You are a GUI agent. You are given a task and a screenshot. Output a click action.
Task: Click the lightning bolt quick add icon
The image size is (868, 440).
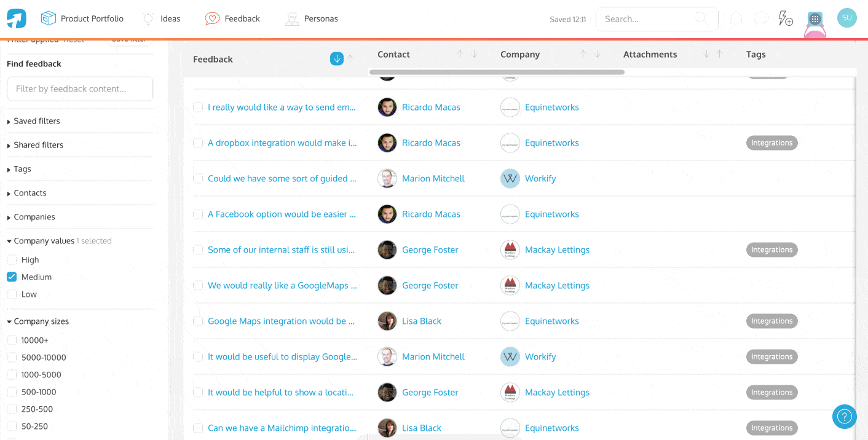click(x=785, y=18)
